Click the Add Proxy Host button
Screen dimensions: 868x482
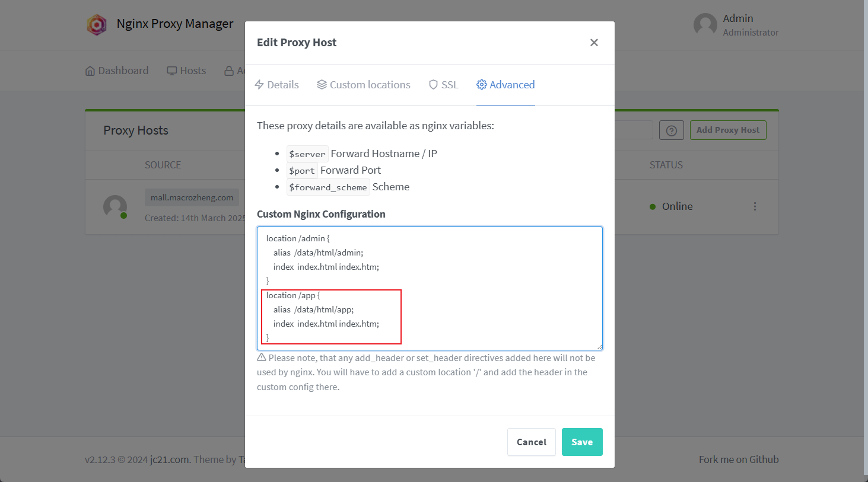(727, 130)
